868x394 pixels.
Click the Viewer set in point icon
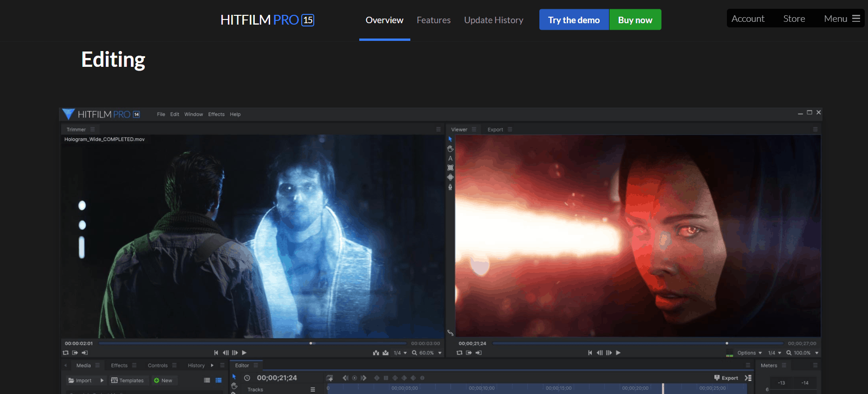(x=469, y=353)
